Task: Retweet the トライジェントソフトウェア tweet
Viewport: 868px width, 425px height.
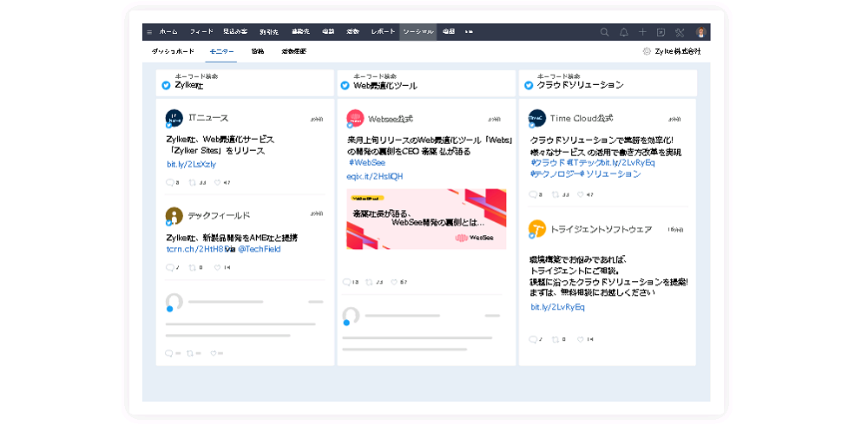Action: pos(556,339)
